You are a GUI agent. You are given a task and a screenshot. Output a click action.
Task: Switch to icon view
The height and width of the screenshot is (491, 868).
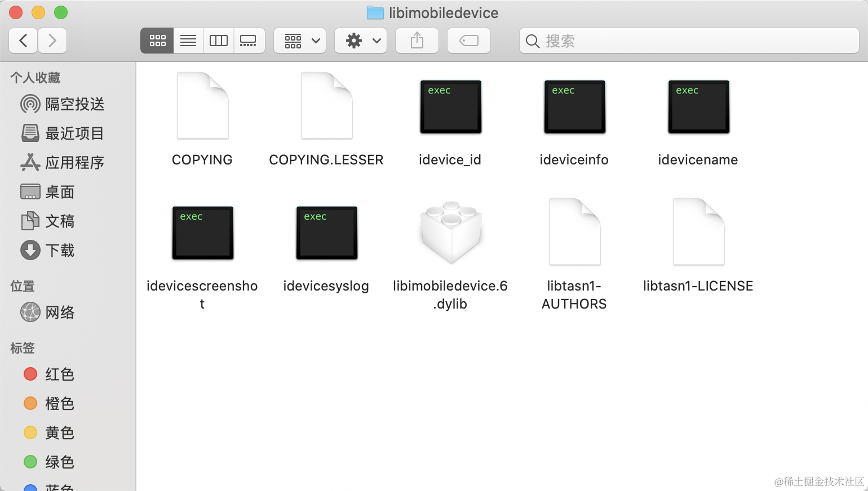point(157,41)
